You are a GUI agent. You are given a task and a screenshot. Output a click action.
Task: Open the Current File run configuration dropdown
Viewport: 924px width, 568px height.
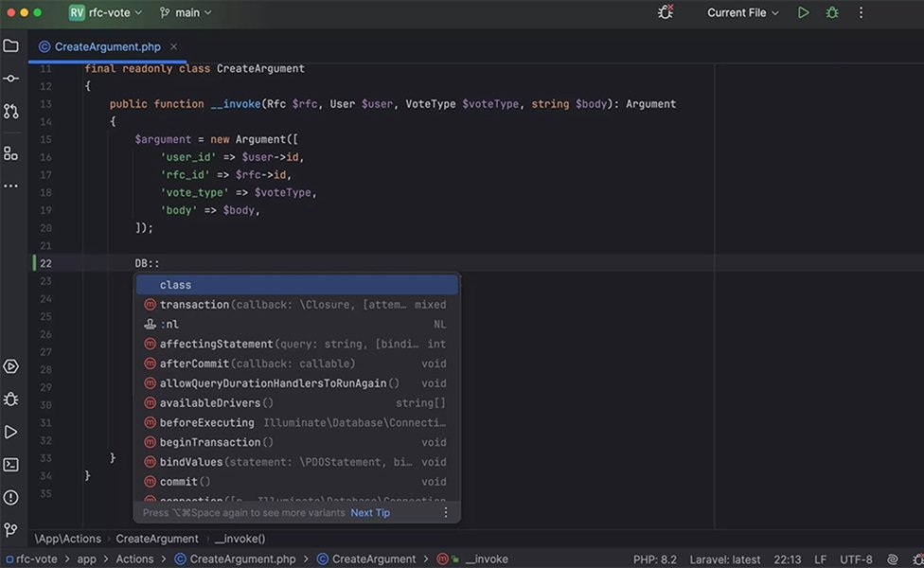742,12
